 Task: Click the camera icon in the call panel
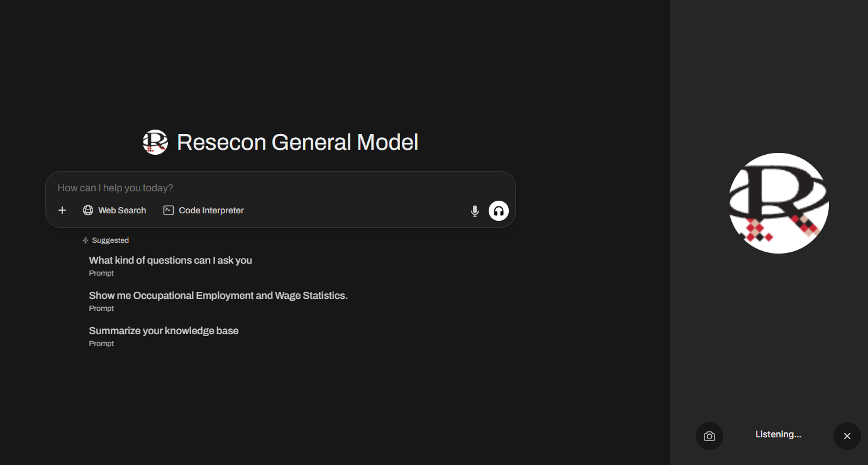(709, 435)
